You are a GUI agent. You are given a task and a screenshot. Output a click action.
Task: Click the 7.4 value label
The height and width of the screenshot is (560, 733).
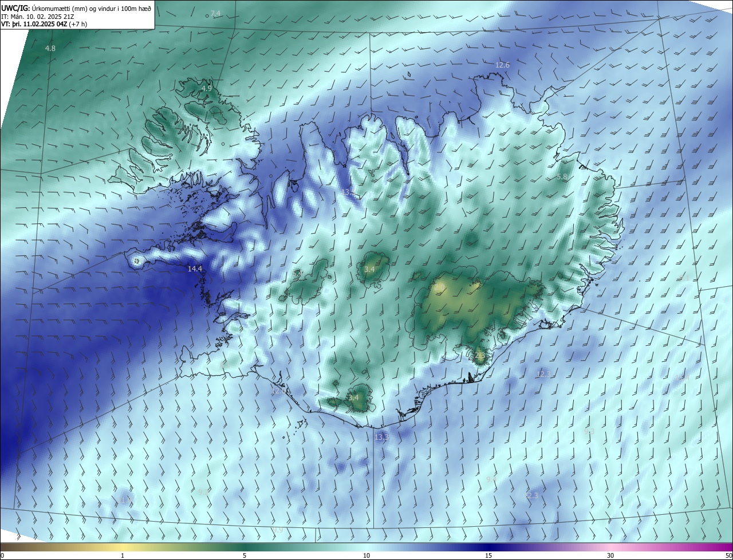[215, 13]
